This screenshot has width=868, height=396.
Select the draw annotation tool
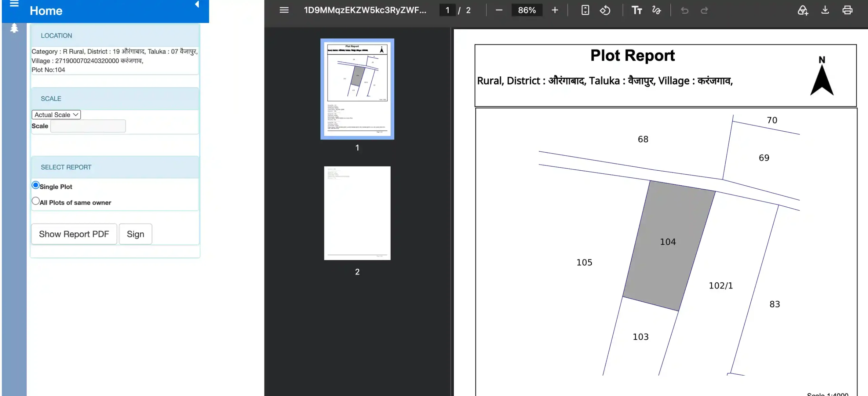click(656, 10)
